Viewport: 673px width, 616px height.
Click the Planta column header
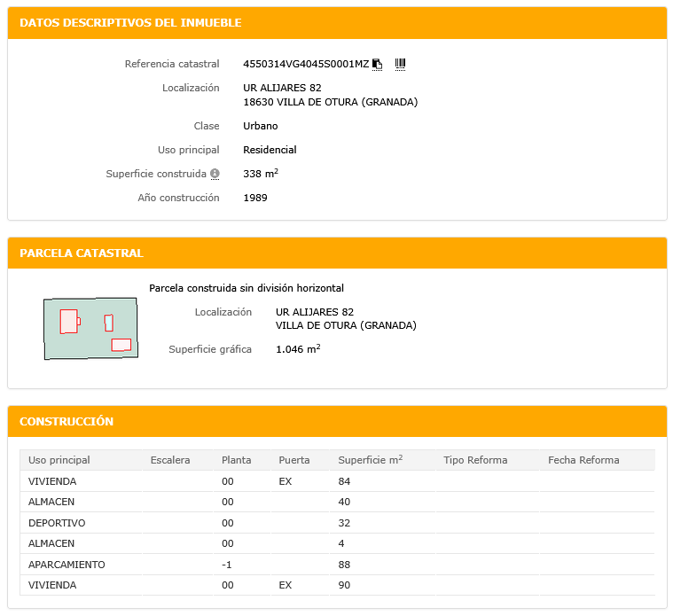click(237, 460)
